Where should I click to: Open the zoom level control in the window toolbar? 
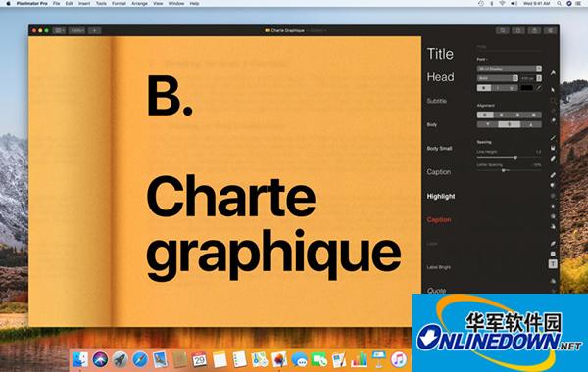[x=77, y=30]
